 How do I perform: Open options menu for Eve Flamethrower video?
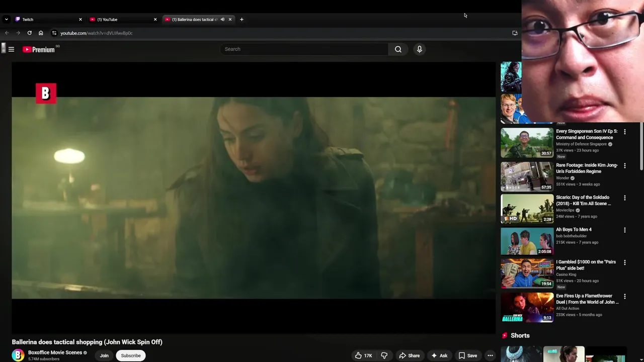[625, 297]
